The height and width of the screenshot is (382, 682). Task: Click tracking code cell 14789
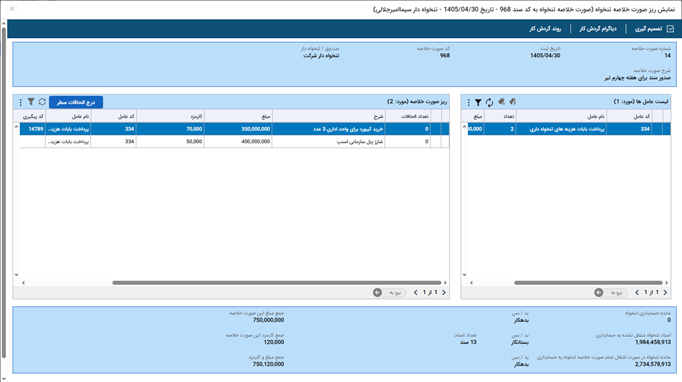tap(33, 129)
